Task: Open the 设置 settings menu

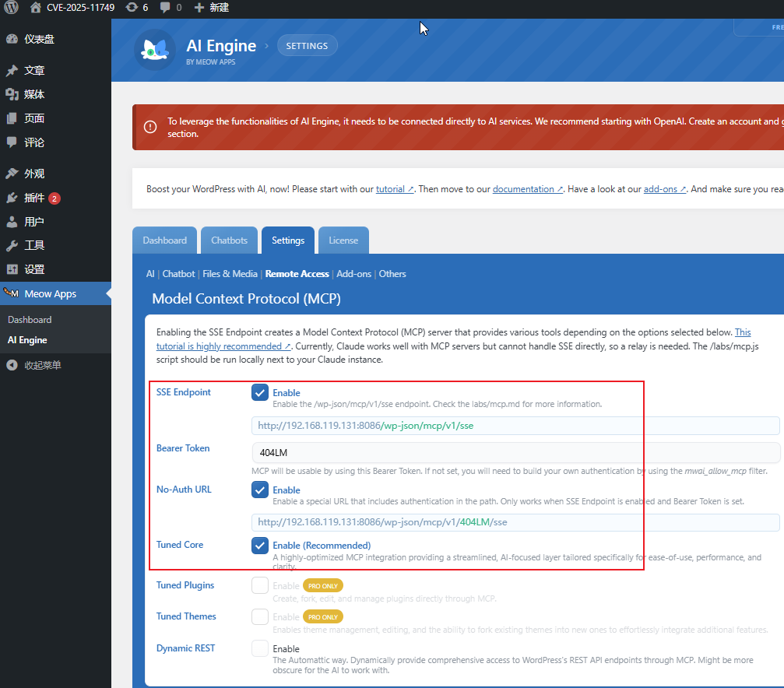Action: point(34,269)
